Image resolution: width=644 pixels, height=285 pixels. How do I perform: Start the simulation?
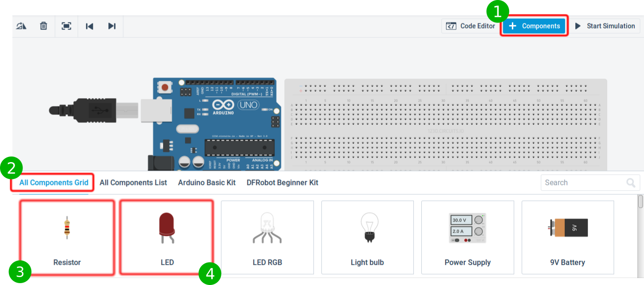(605, 26)
